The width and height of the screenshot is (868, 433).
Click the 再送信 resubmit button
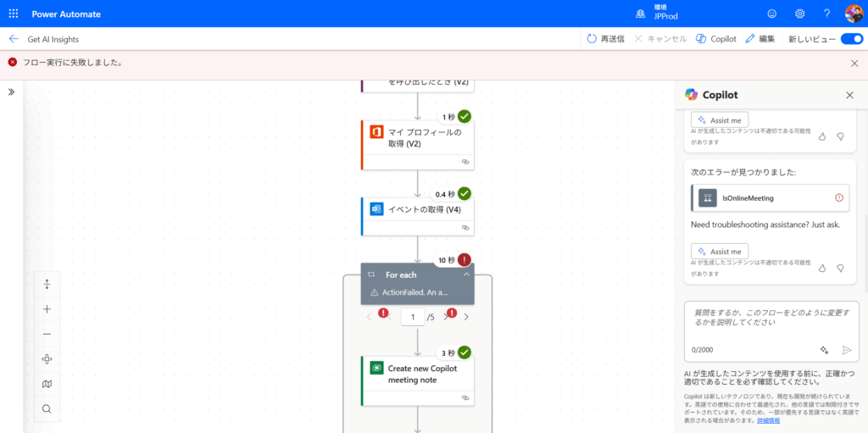coord(605,39)
